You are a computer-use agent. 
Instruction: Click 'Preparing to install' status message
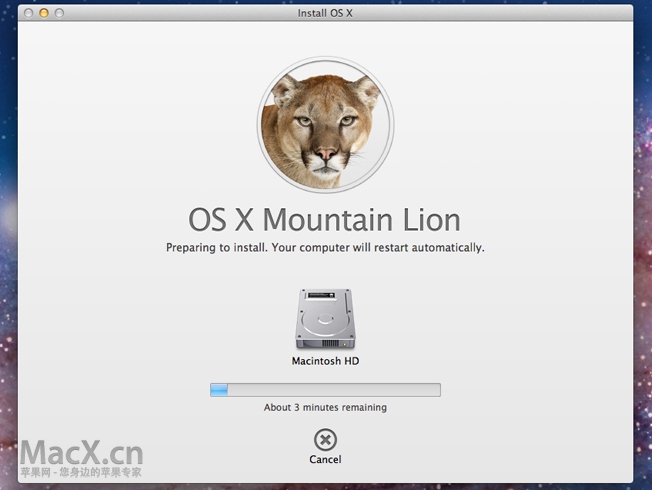(x=325, y=247)
